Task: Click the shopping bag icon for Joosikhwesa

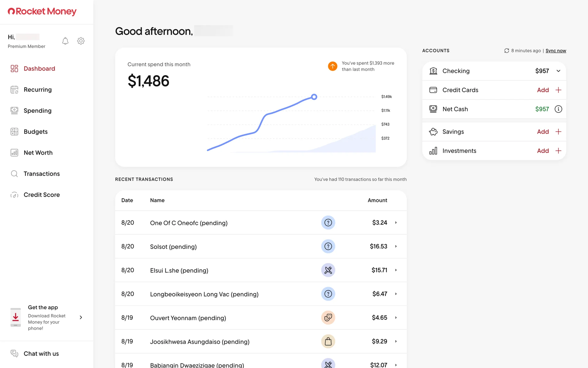Action: 328,341
